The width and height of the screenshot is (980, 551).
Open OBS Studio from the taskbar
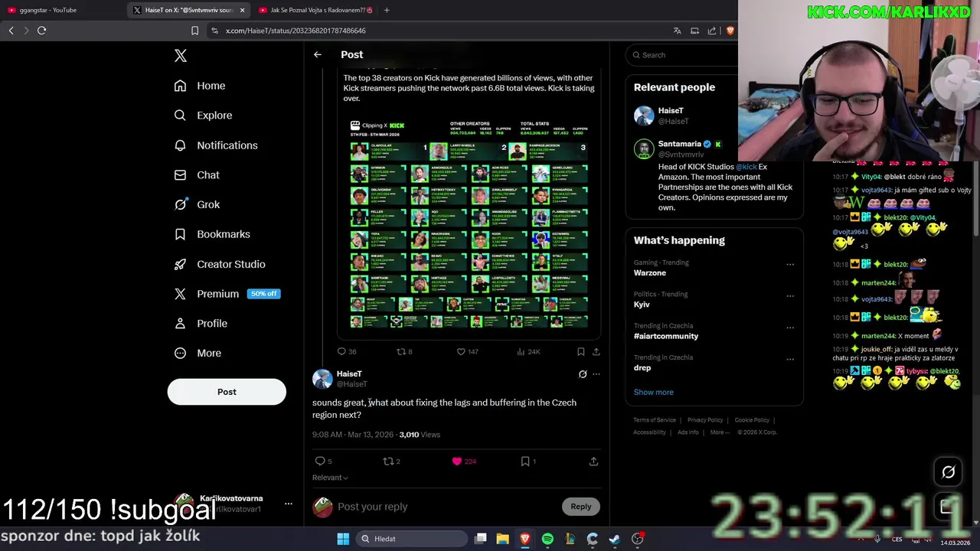(637, 539)
